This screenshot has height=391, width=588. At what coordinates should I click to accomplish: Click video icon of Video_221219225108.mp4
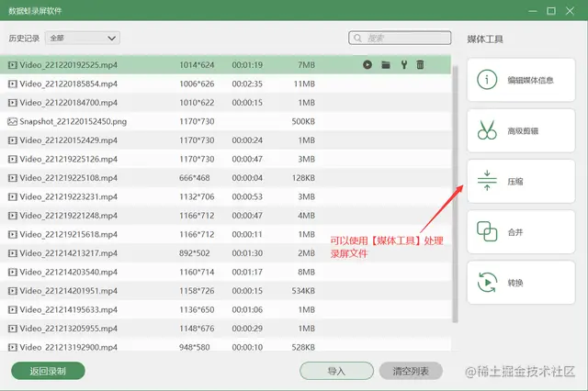pyautogui.click(x=13, y=178)
